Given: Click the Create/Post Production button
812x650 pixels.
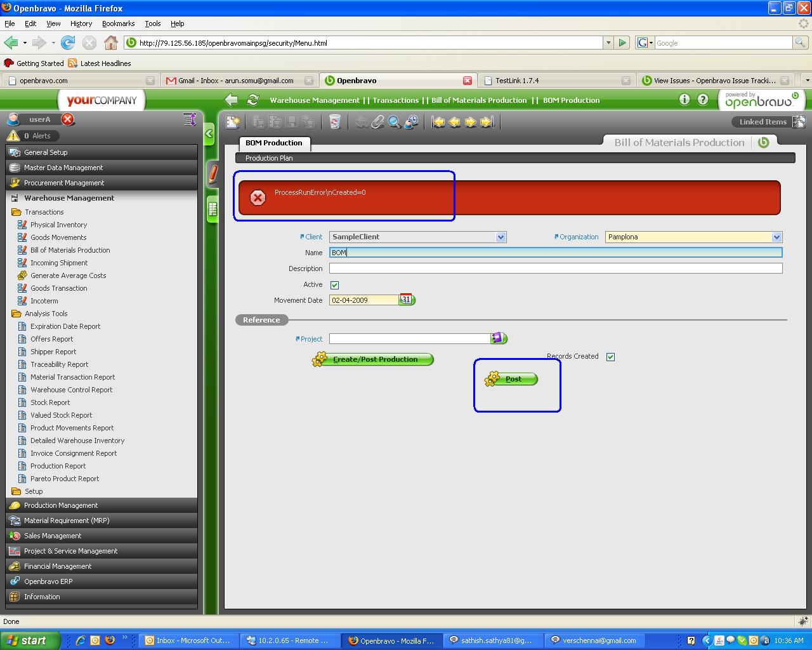Looking at the screenshot, I should pyautogui.click(x=372, y=359).
